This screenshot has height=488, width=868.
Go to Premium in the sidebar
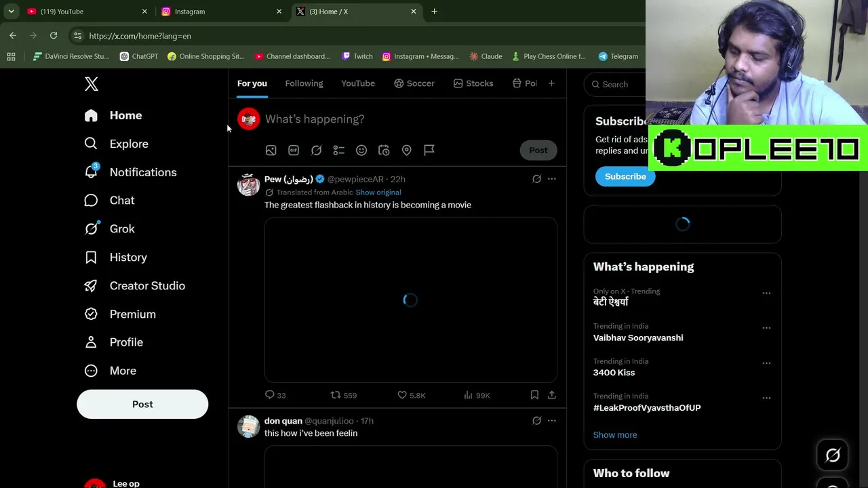pos(120,314)
